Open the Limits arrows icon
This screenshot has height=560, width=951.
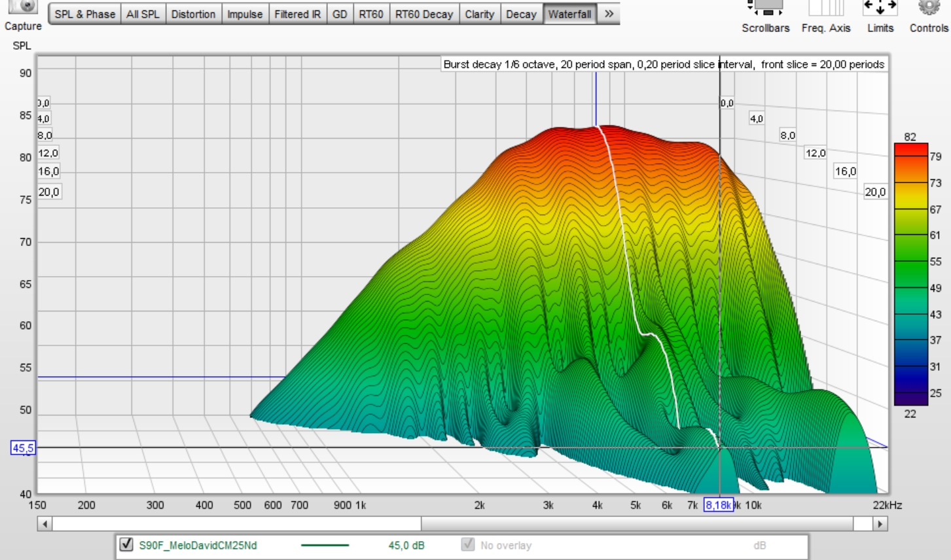880,8
